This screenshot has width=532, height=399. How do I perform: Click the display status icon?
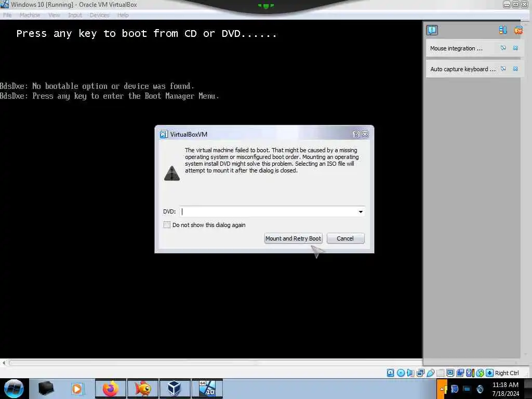(x=450, y=373)
